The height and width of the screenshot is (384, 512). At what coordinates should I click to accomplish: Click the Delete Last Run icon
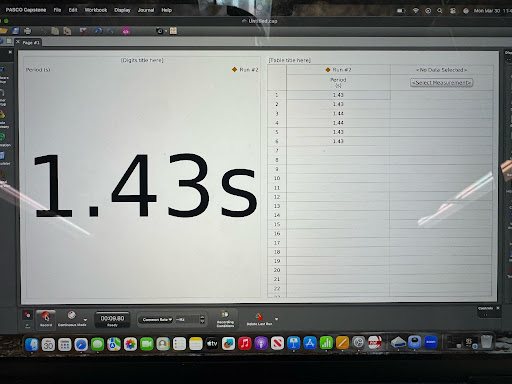tap(259, 318)
